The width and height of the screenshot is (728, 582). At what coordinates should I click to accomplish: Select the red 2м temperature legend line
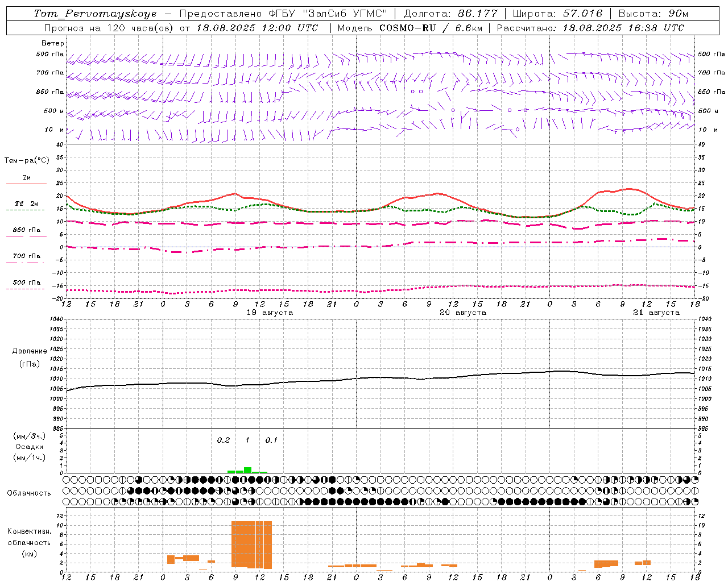[26, 184]
